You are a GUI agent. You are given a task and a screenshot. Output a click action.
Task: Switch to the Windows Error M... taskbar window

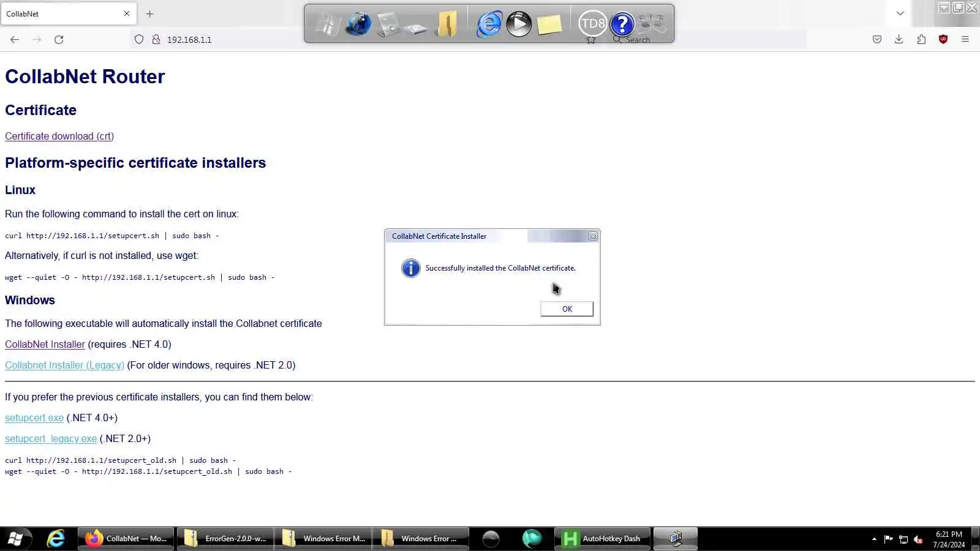tap(323, 539)
